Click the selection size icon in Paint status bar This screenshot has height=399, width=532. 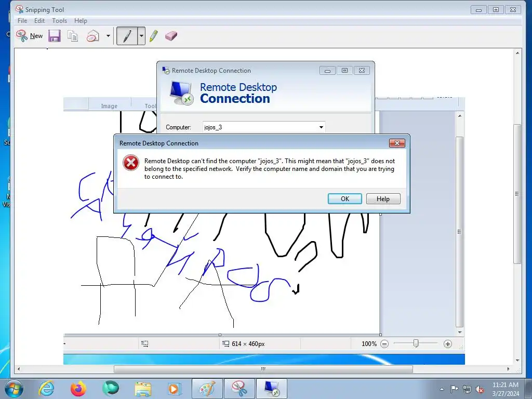point(144,344)
